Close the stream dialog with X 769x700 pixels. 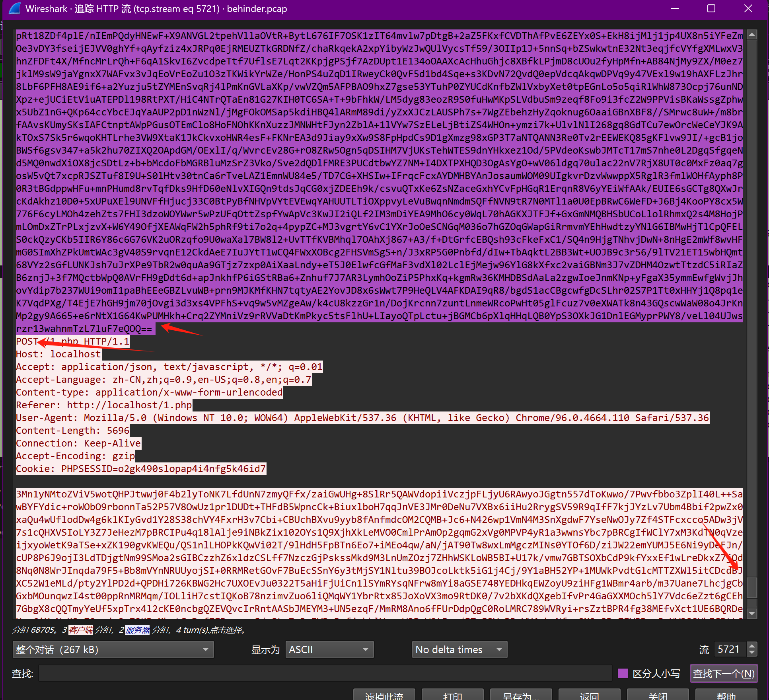748,9
